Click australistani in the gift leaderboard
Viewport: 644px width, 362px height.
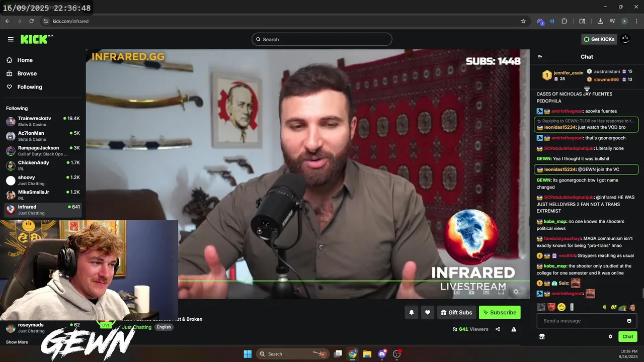coord(610,71)
